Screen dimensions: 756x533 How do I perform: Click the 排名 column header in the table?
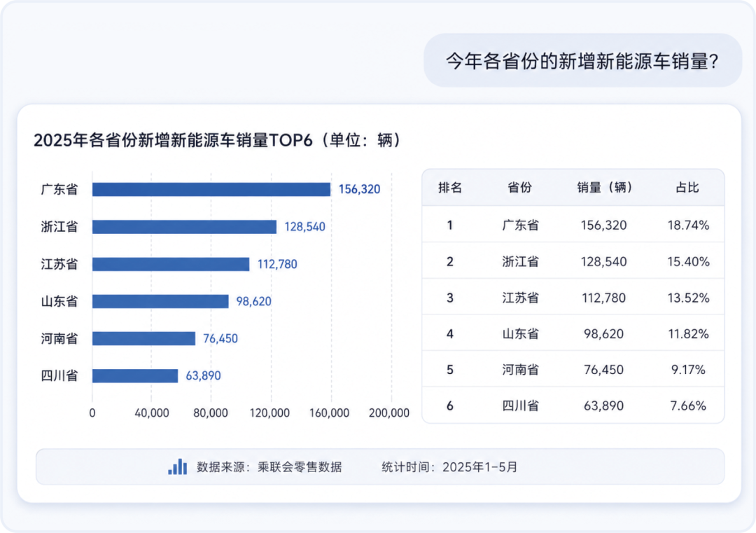click(x=450, y=187)
